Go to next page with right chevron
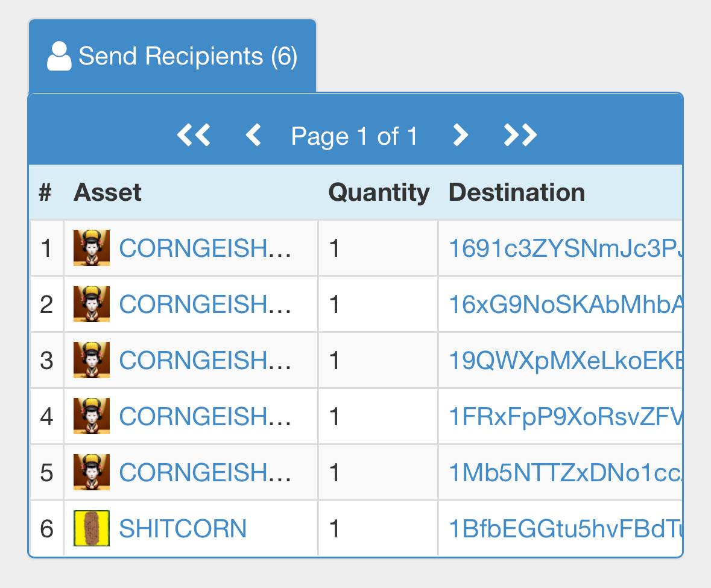This screenshot has width=711, height=588. [x=460, y=135]
